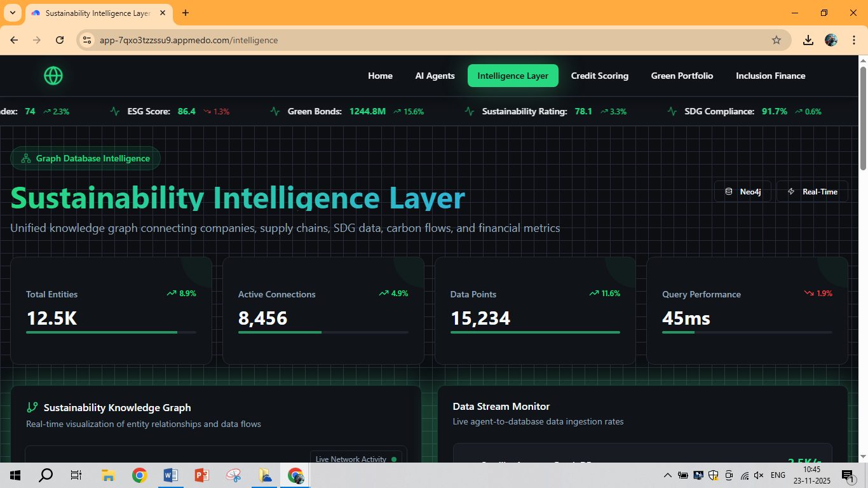This screenshot has width=868, height=488.
Task: Open a new browser tab
Action: (186, 13)
